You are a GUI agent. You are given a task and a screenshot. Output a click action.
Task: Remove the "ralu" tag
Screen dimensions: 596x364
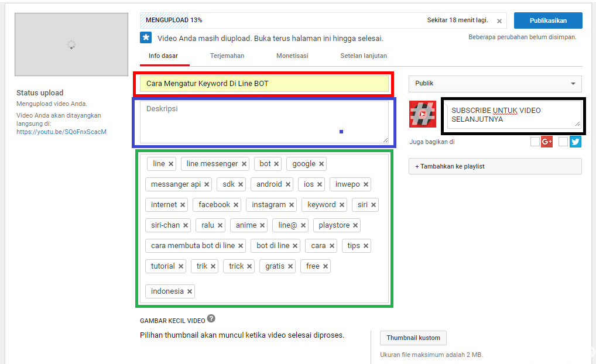point(220,225)
